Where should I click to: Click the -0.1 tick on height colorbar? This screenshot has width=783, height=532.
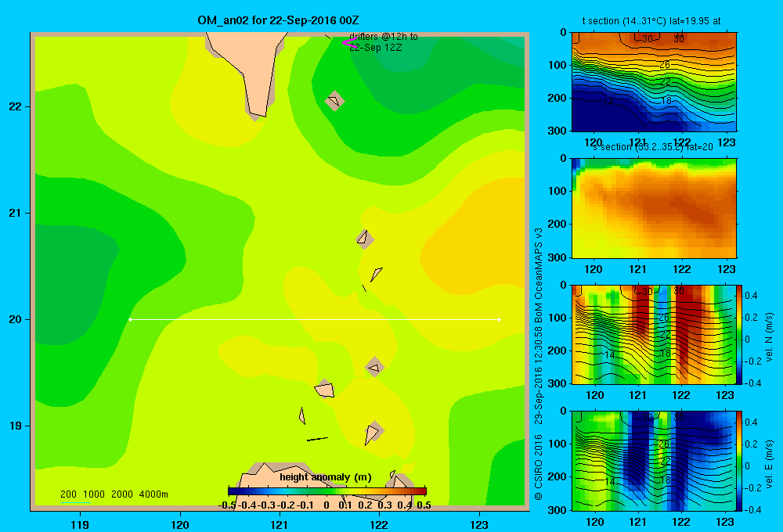(304, 505)
